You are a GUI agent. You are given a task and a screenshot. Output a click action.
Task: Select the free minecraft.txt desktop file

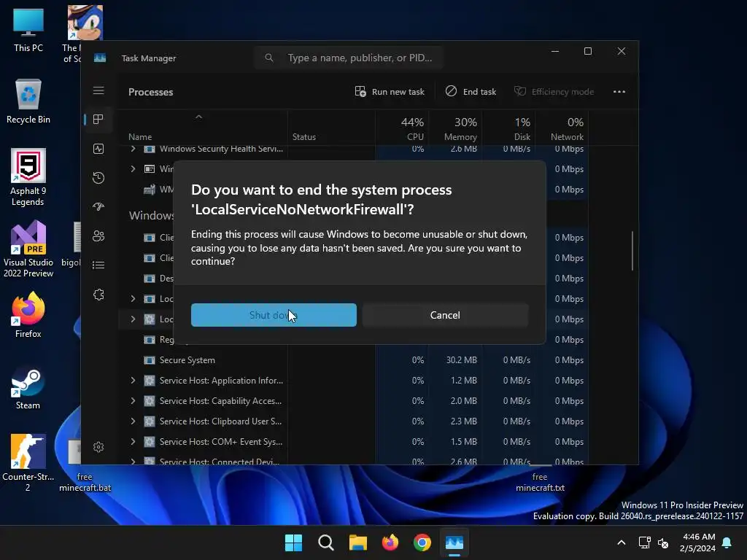pyautogui.click(x=540, y=482)
